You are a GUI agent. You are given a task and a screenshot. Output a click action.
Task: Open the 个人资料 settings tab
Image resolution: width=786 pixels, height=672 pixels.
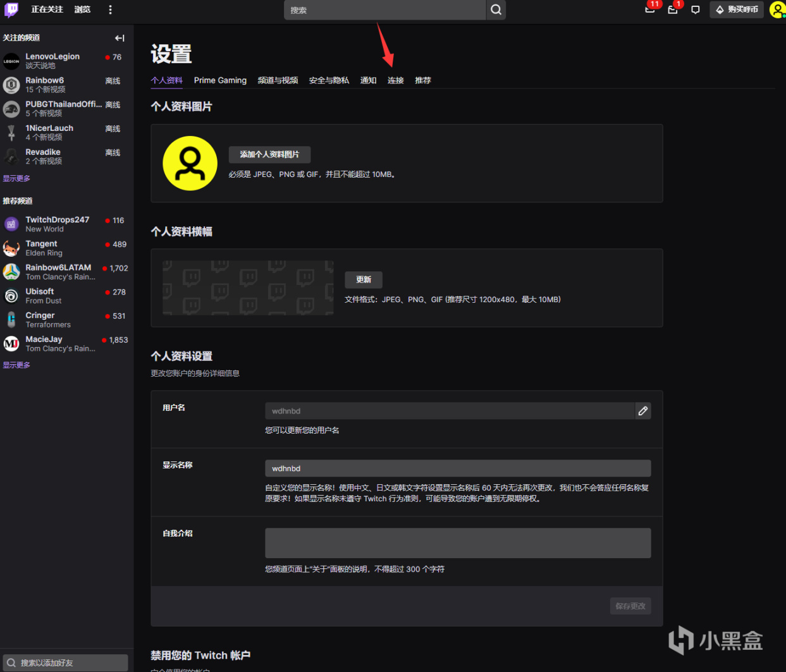tap(167, 80)
